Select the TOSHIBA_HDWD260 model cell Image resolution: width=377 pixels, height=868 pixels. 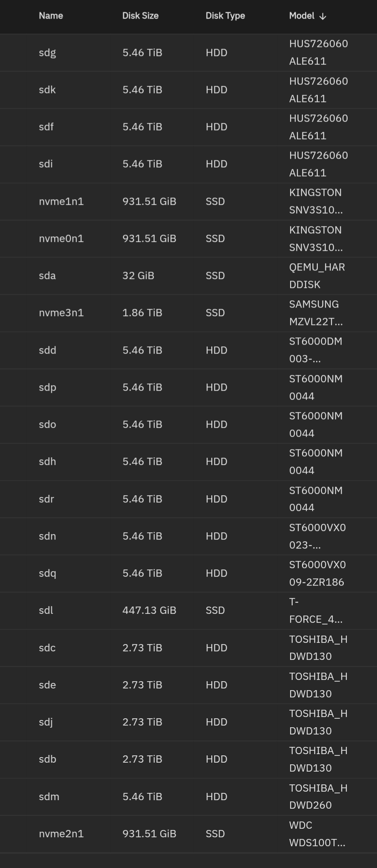318,796
